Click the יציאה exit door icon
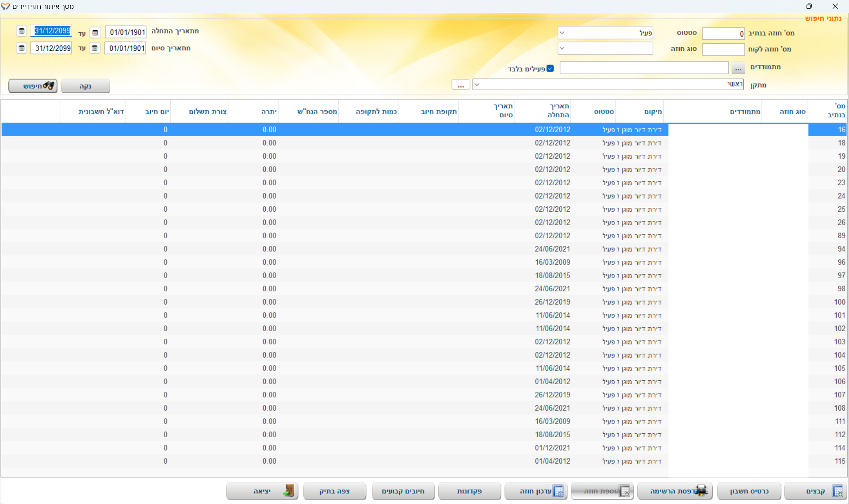Viewport: 849px width, 504px height. click(289, 491)
